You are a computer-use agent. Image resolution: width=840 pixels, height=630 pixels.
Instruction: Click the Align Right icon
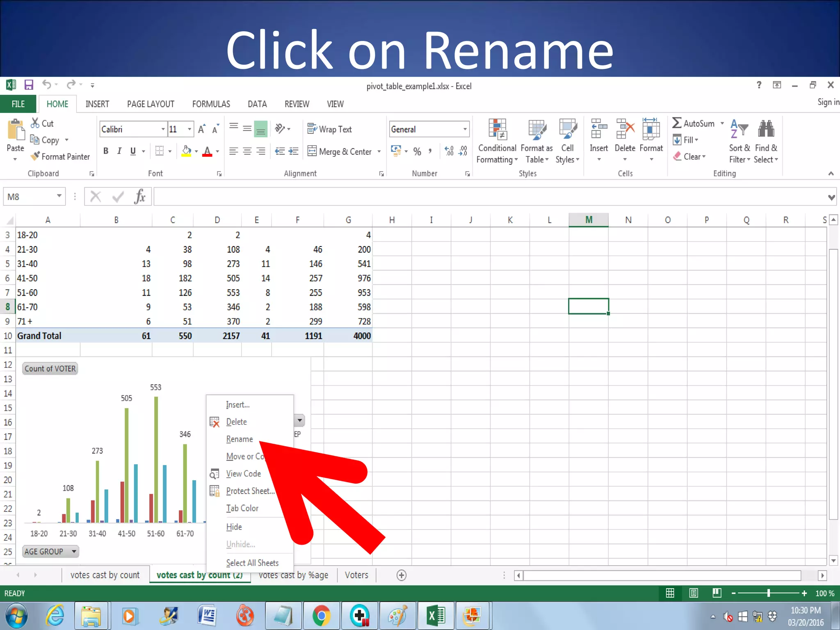tap(261, 151)
